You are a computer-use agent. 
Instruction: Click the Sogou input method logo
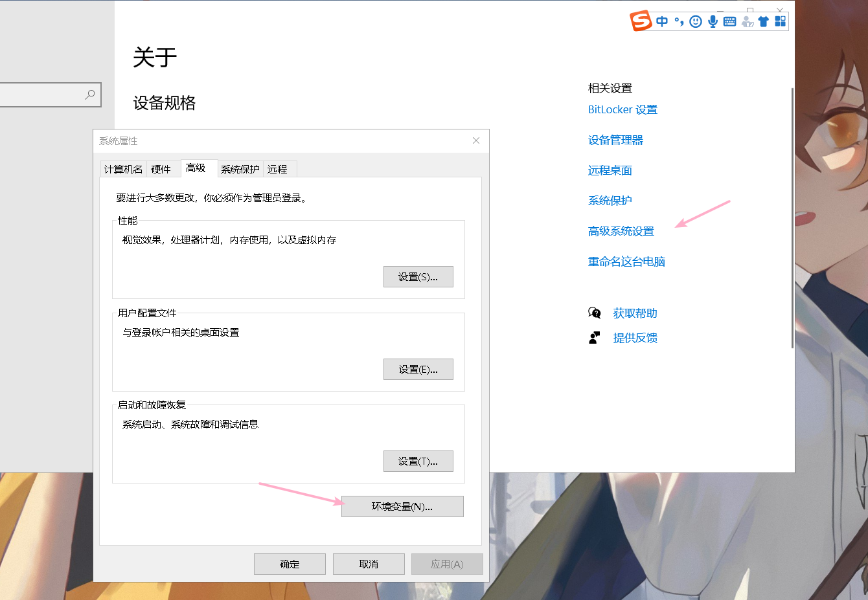pyautogui.click(x=641, y=21)
